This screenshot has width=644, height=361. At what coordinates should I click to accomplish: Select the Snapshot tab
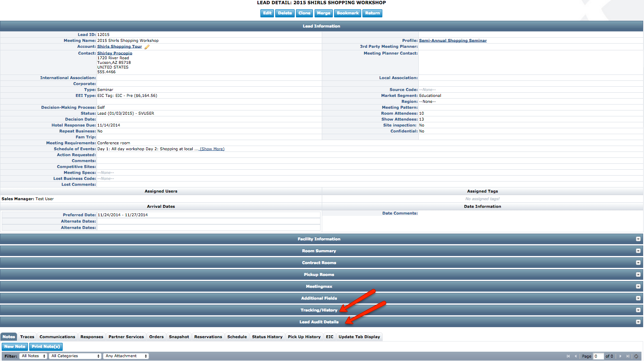[179, 337]
